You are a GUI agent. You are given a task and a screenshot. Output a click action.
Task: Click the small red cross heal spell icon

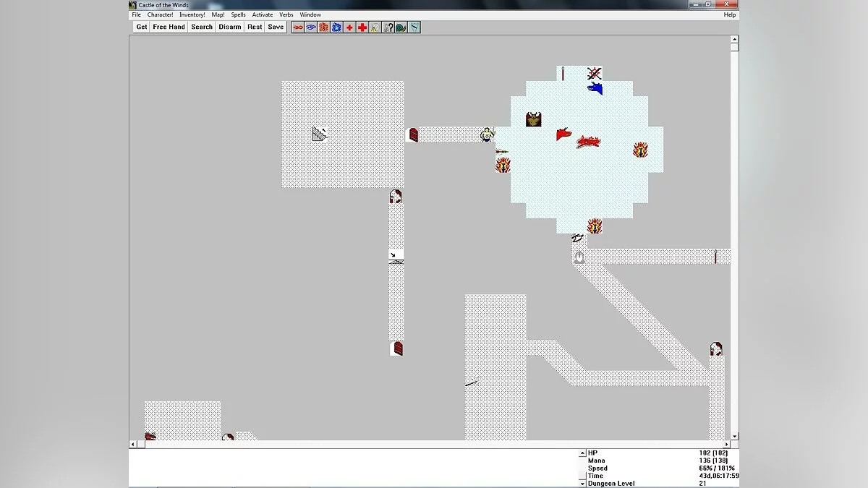pos(349,27)
